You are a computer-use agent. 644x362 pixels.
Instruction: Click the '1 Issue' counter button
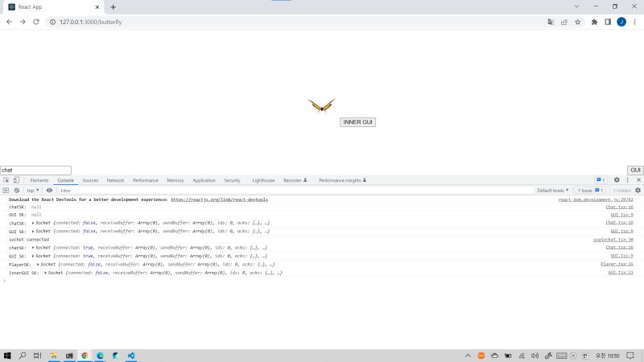[x=590, y=191]
